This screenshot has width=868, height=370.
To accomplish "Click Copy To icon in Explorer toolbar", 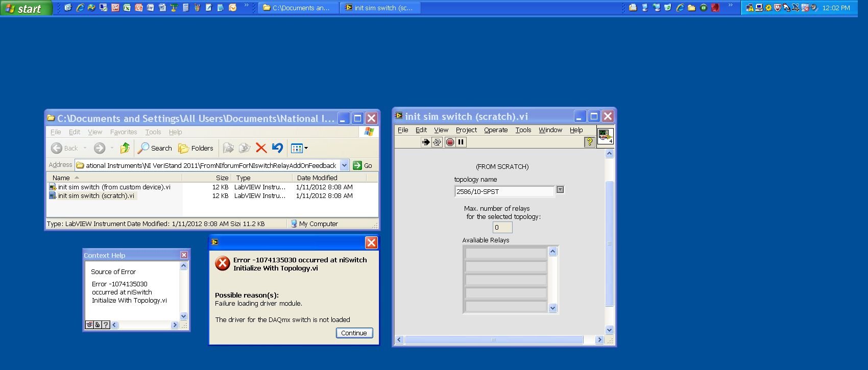I will pos(245,148).
